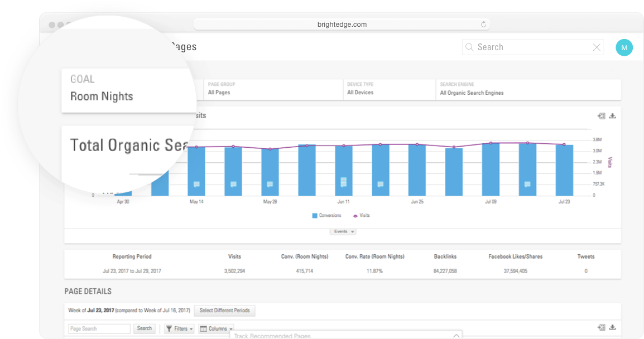Image resolution: width=644 pixels, height=339 pixels.
Task: Download the chart using the download icon
Action: pyautogui.click(x=612, y=116)
